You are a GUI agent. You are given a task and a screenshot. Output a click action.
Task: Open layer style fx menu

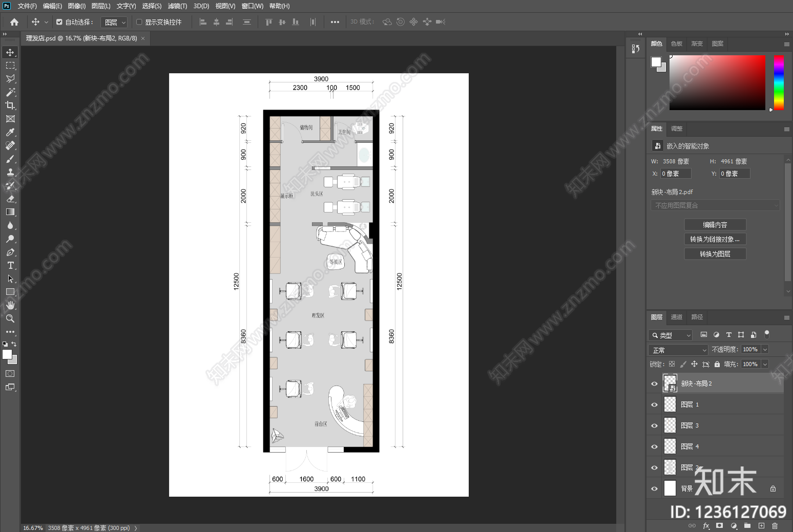pos(706,526)
